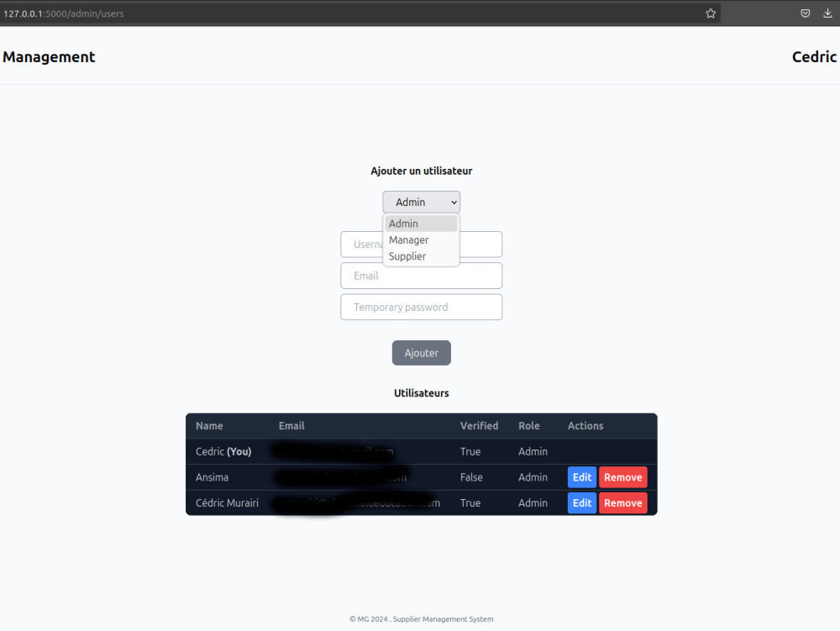840x631 pixels.
Task: Select the Cedric (You) name cell
Action: [x=223, y=451]
